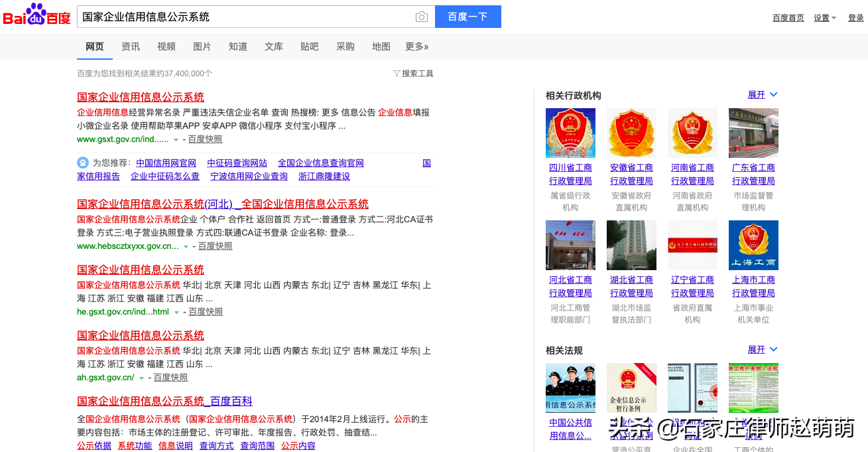The image size is (868, 452).
Task: Open the snapshot arrow beside www.gsxt.gov.cn
Action: click(176, 139)
